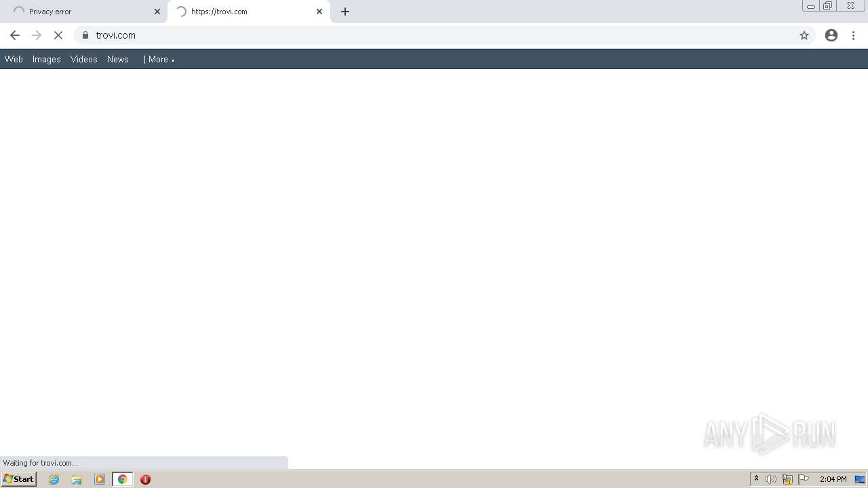Open a new tab with the plus button
The width and height of the screenshot is (868, 488).
click(x=345, y=12)
